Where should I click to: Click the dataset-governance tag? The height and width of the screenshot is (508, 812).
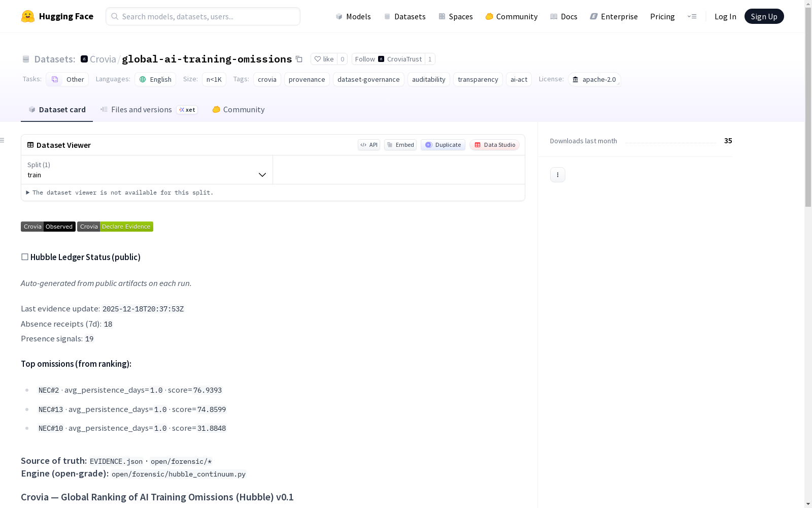[x=368, y=79]
